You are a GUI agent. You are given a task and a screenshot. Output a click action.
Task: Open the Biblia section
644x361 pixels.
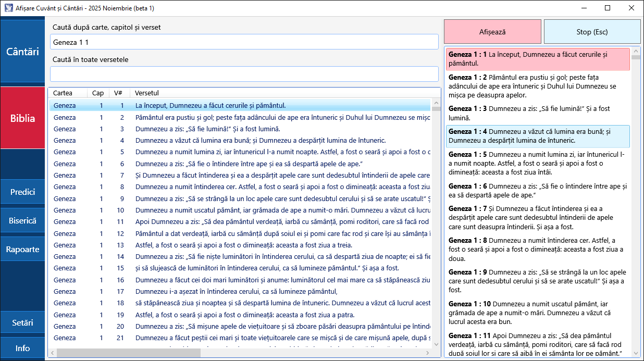point(22,118)
